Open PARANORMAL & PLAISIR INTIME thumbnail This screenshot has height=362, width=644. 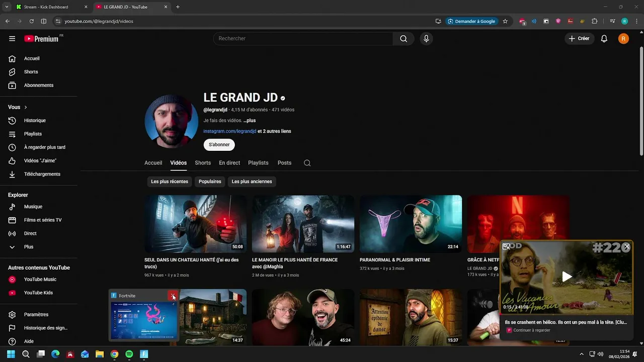(x=411, y=224)
